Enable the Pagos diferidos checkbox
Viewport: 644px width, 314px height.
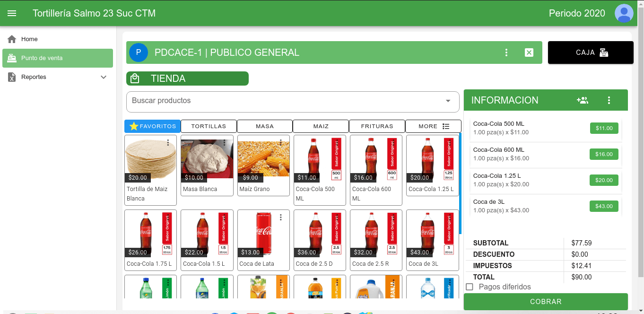click(x=470, y=287)
